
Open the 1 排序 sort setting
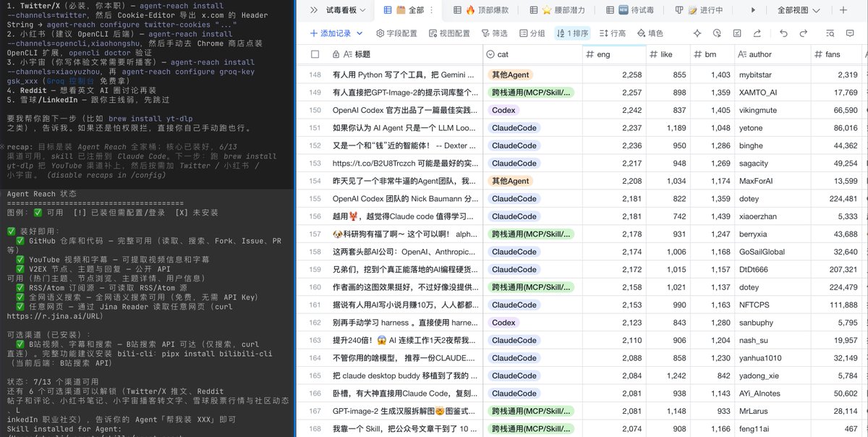coord(573,33)
